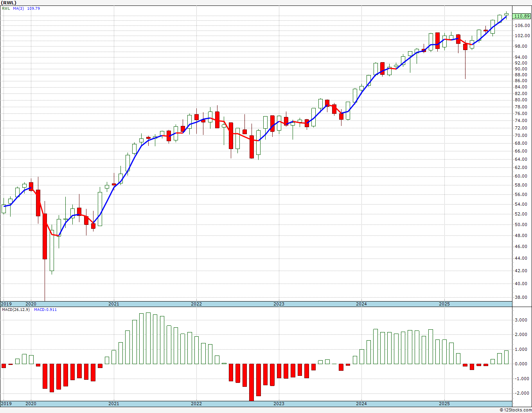This screenshot has width=532, height=413.
Task: Click the small RWL legend text beside MA(3)
Action: 6,8
